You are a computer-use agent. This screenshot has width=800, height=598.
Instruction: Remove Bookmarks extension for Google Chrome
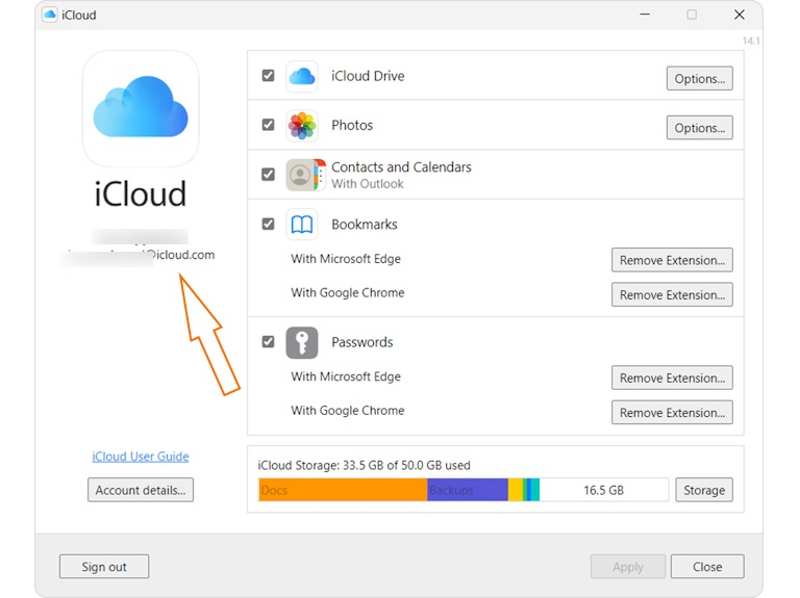672,295
